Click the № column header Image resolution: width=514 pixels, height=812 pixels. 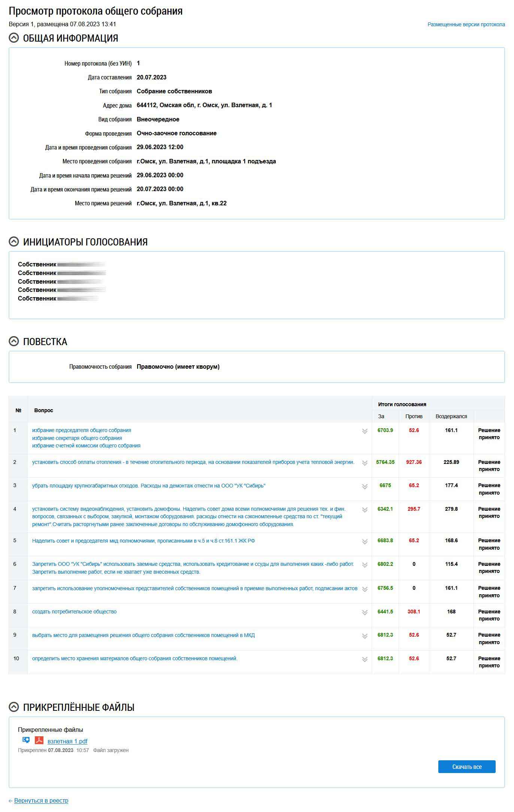click(x=18, y=410)
